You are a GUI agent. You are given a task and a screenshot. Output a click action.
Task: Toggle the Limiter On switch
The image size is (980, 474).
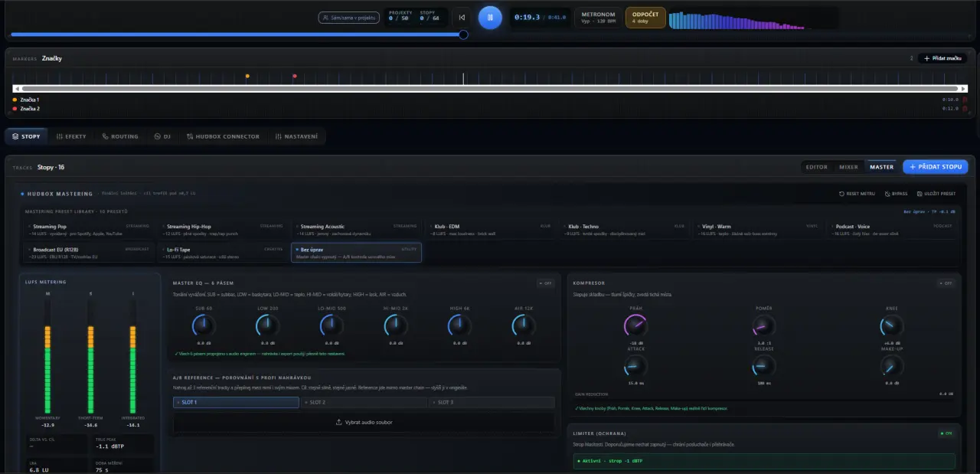[946, 433]
